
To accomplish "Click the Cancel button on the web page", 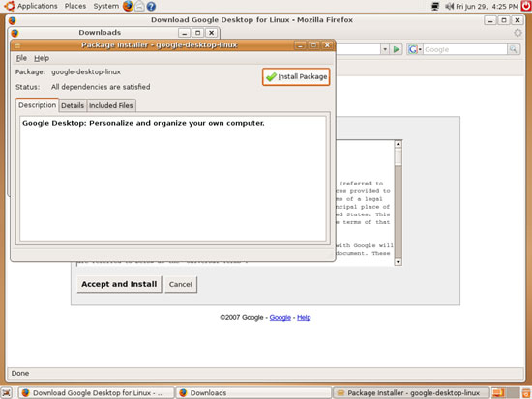I will click(181, 284).
